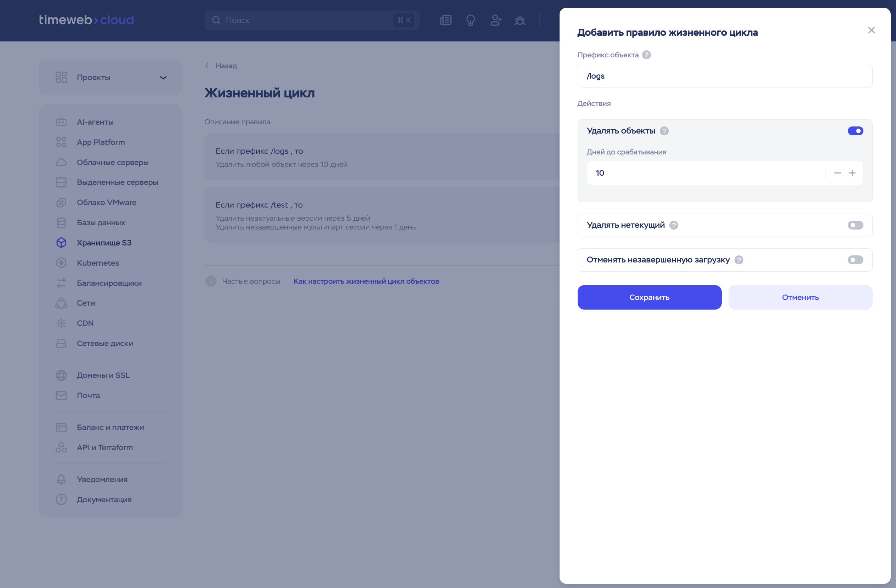Click the bug report icon
The height and width of the screenshot is (588, 896).
point(520,20)
